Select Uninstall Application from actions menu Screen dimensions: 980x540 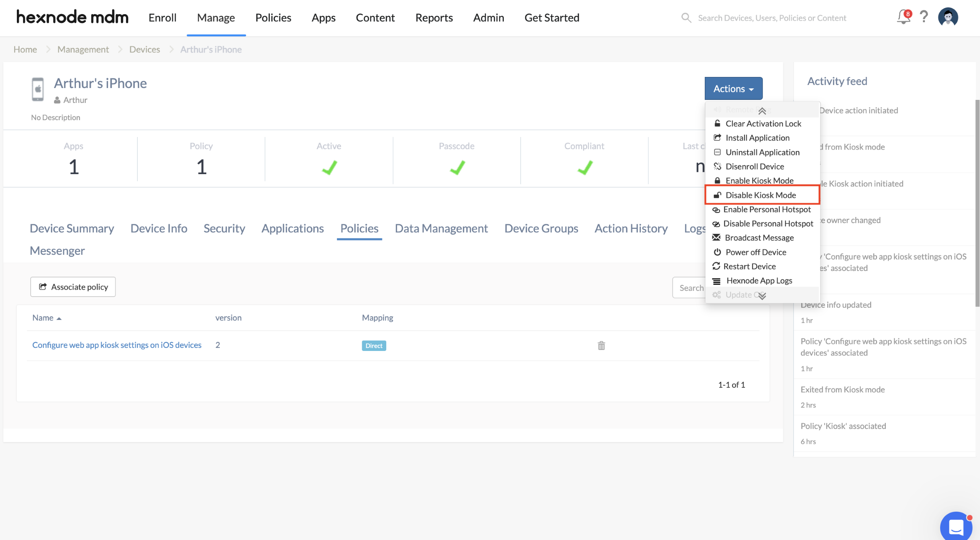[x=762, y=152]
